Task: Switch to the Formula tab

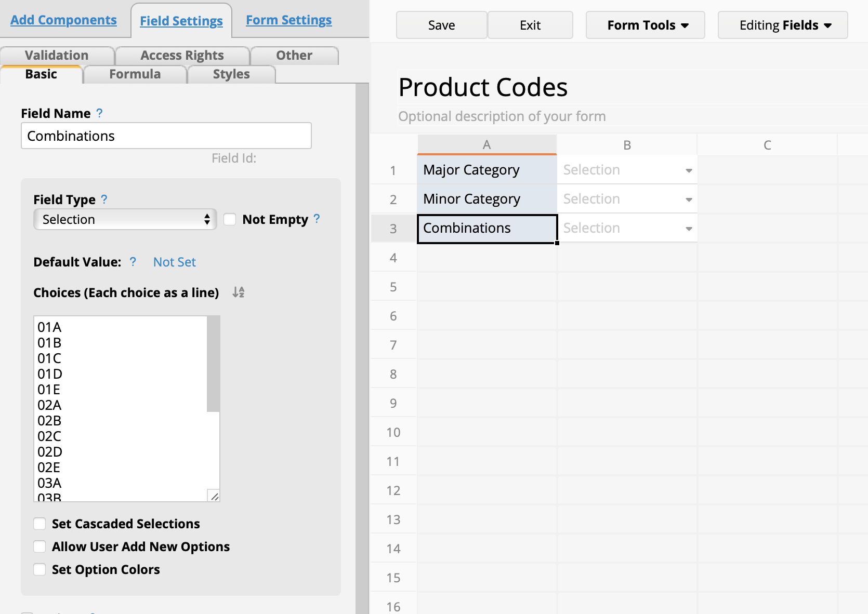Action: 135,74
